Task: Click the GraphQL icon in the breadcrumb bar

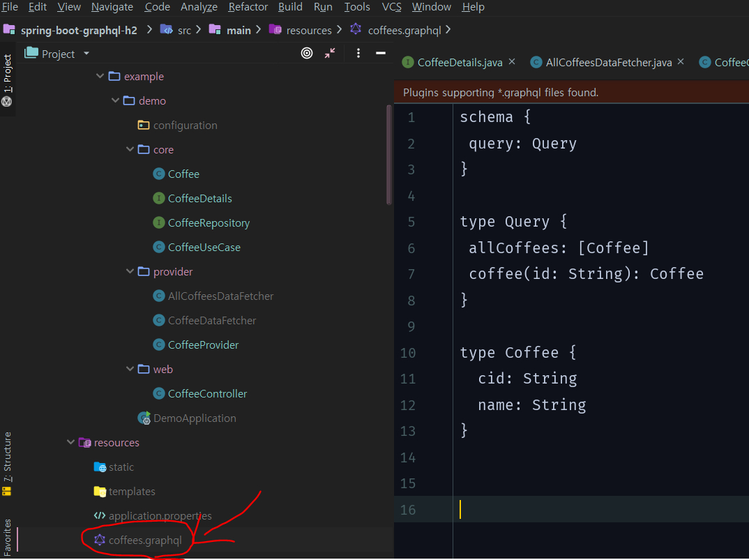Action: click(x=355, y=30)
